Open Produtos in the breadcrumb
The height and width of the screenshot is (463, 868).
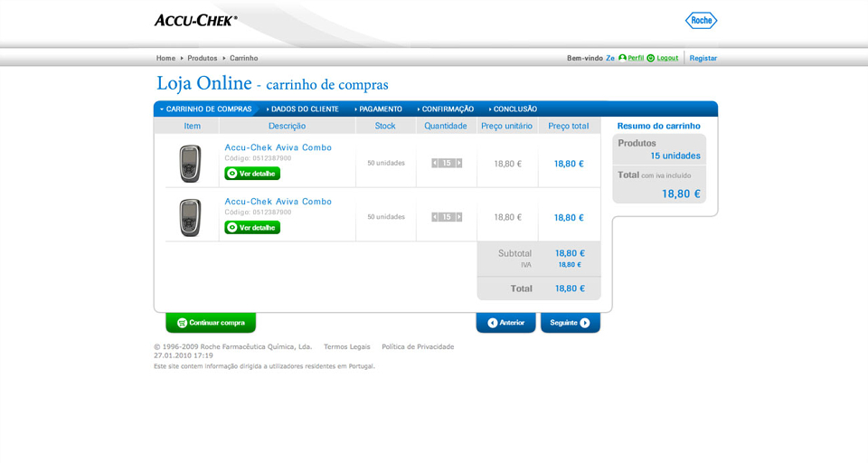202,58
